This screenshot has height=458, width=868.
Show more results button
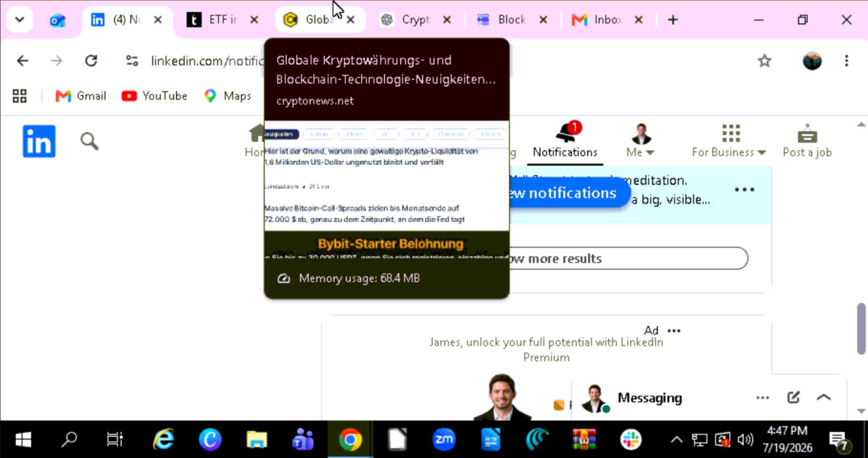[x=628, y=258]
